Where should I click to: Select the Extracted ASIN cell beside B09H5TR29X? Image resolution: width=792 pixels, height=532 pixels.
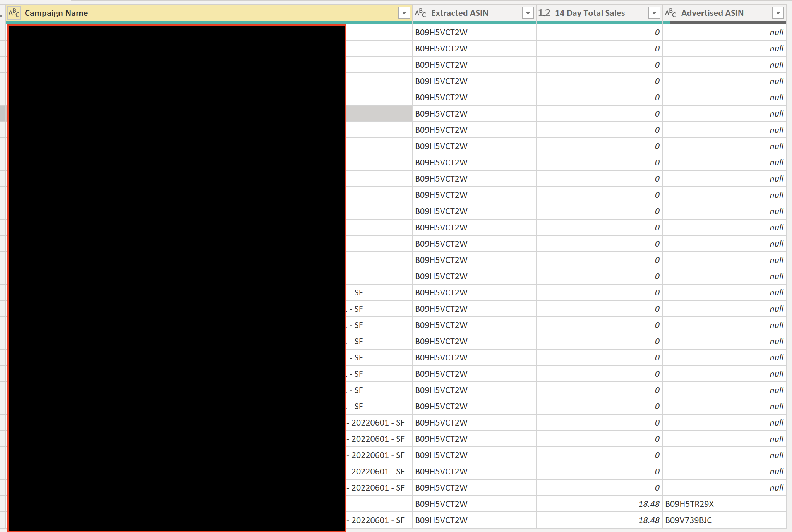tap(474, 504)
